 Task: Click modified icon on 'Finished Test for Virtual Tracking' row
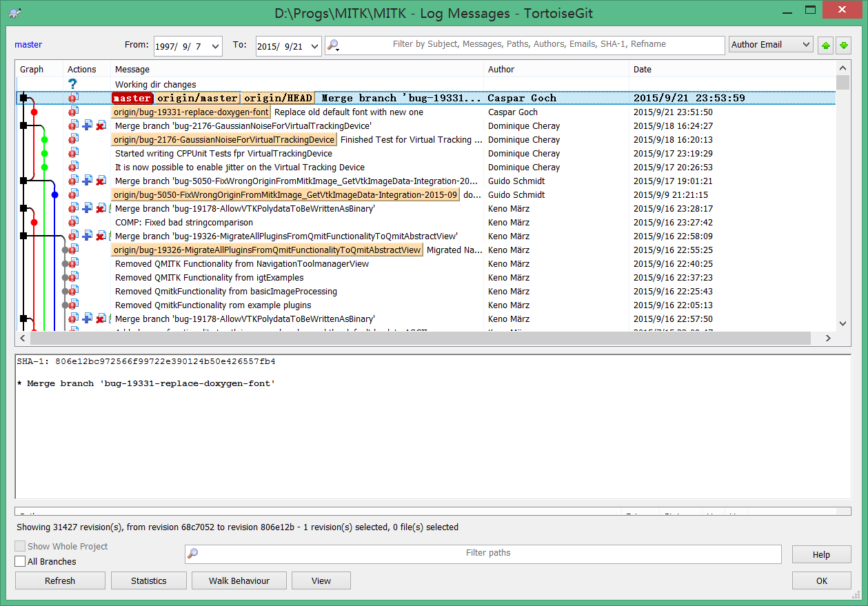click(73, 139)
